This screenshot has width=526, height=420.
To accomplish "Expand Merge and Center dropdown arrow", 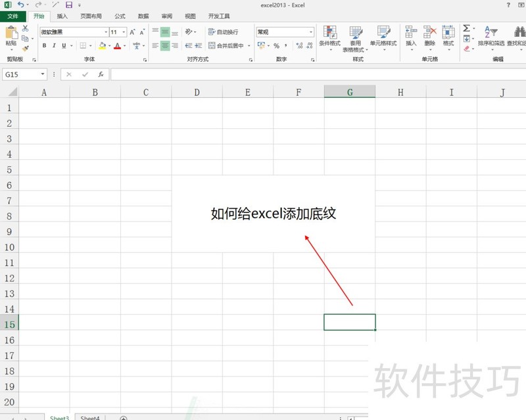I will (x=249, y=45).
